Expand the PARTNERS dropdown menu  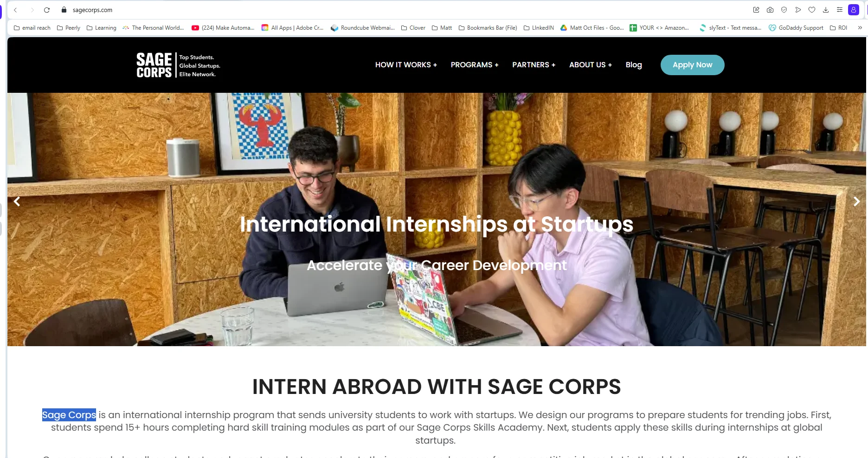coord(534,65)
